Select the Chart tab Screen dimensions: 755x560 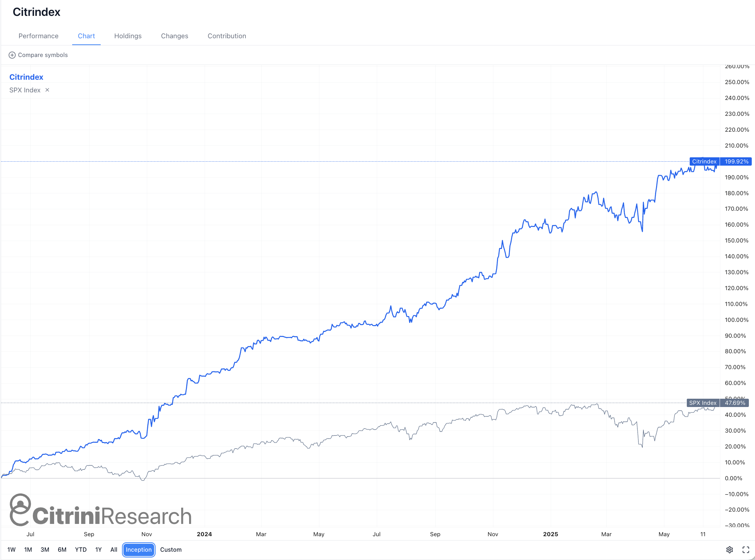pos(86,36)
